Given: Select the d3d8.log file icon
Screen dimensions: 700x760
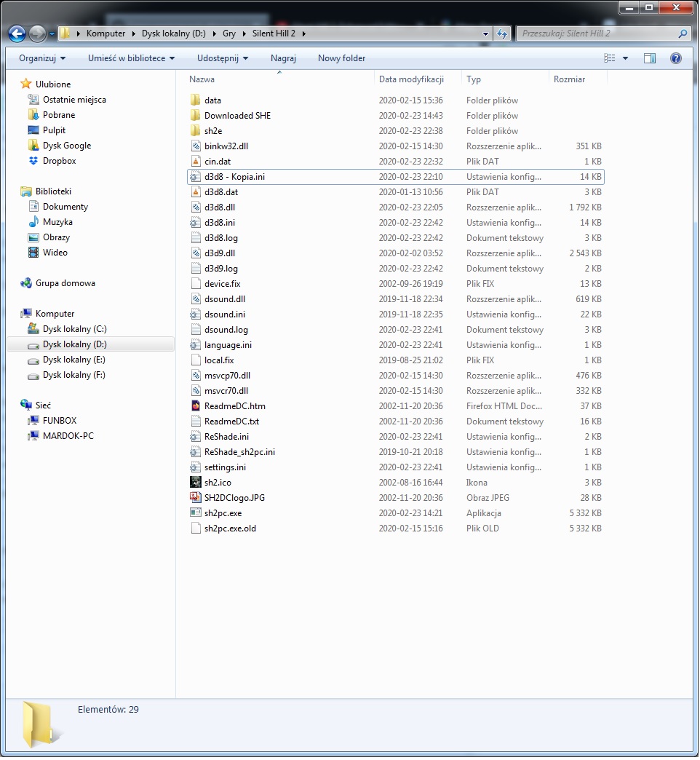Looking at the screenshot, I should [196, 238].
